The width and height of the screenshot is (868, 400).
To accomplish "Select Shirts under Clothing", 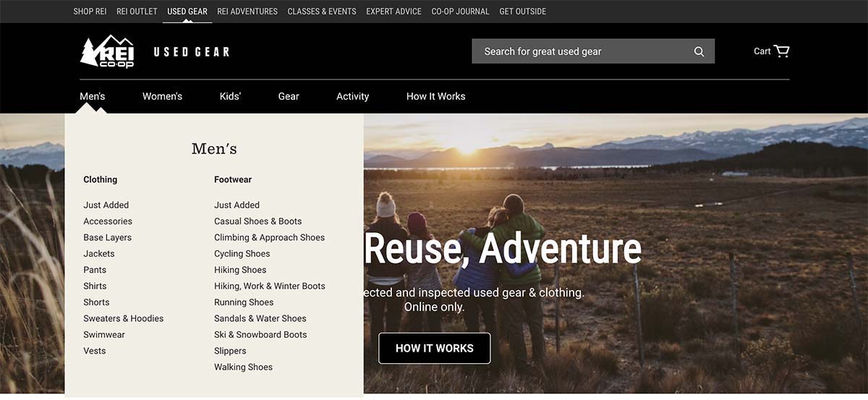I will click(95, 286).
